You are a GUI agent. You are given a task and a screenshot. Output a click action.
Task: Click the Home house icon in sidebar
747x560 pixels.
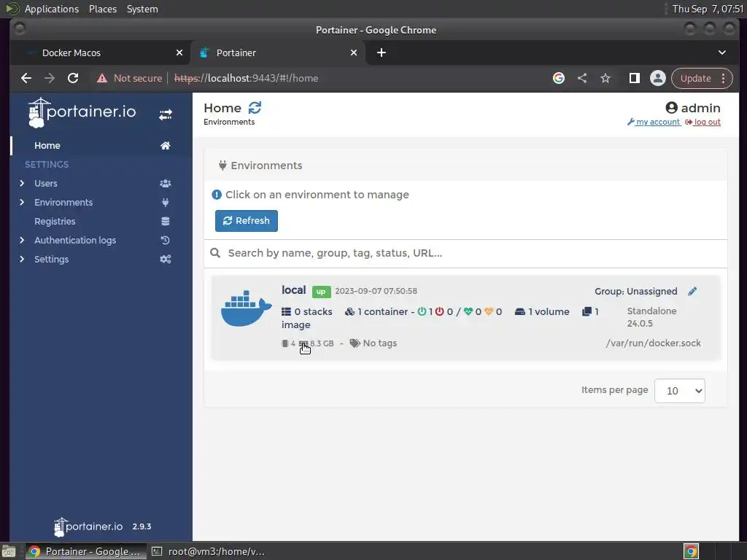(166, 146)
